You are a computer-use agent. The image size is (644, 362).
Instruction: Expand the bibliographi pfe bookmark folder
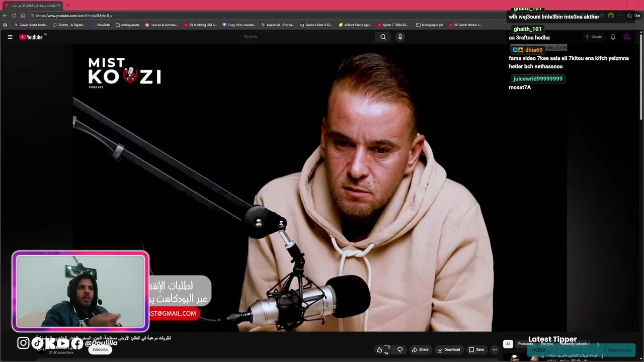tap(430, 25)
